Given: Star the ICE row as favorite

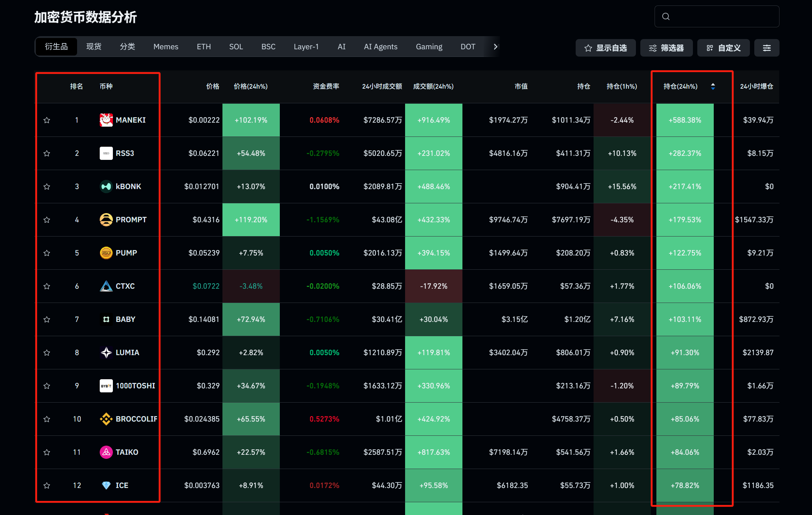Looking at the screenshot, I should point(47,485).
